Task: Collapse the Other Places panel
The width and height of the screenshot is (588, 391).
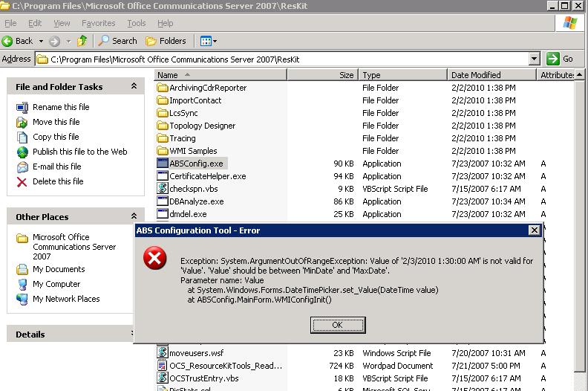Action: [x=134, y=216]
